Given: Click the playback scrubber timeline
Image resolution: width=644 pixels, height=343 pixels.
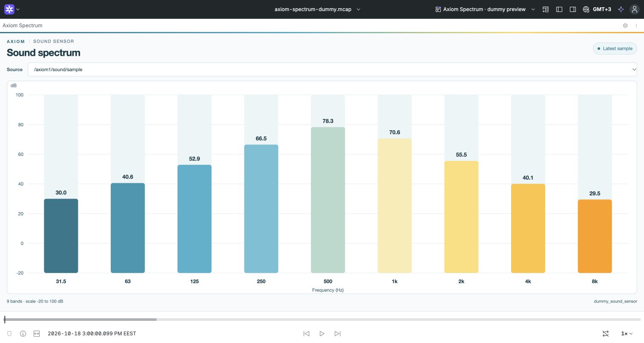Looking at the screenshot, I should pyautogui.click(x=322, y=320).
